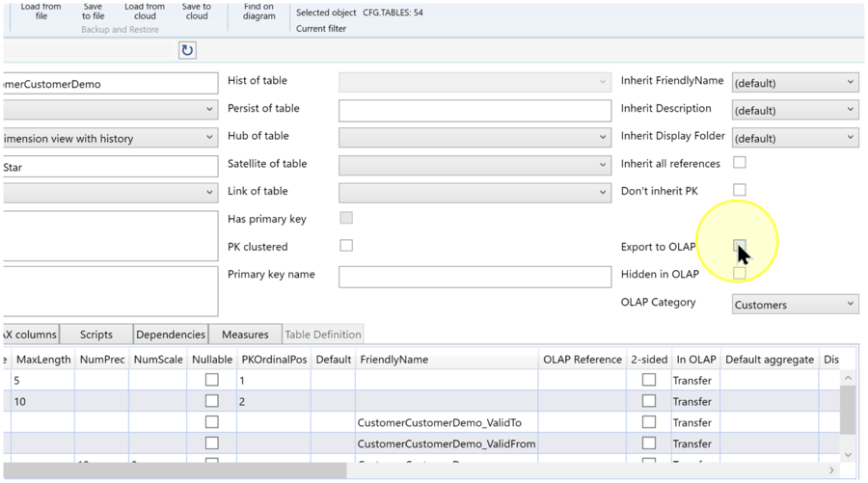
Task: Click Transfer cell in CustomerCustomerDemo_ValidFrom row
Action: click(695, 443)
